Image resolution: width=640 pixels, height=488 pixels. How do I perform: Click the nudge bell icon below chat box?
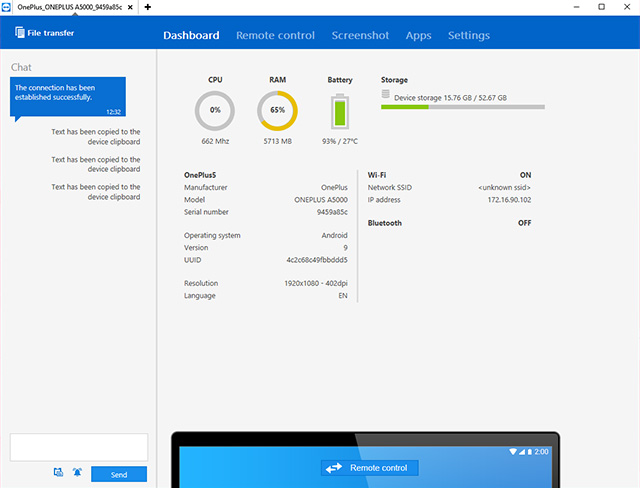tap(77, 472)
